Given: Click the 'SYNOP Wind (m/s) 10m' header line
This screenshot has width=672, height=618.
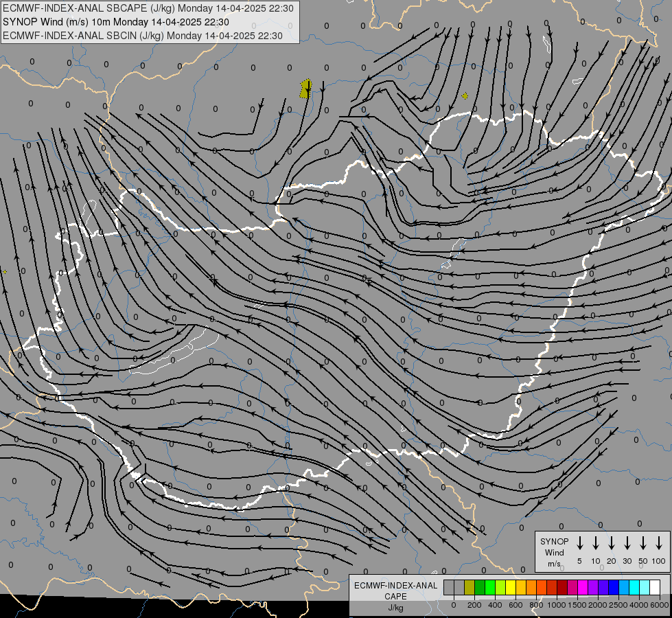Looking at the screenshot, I should (116, 22).
